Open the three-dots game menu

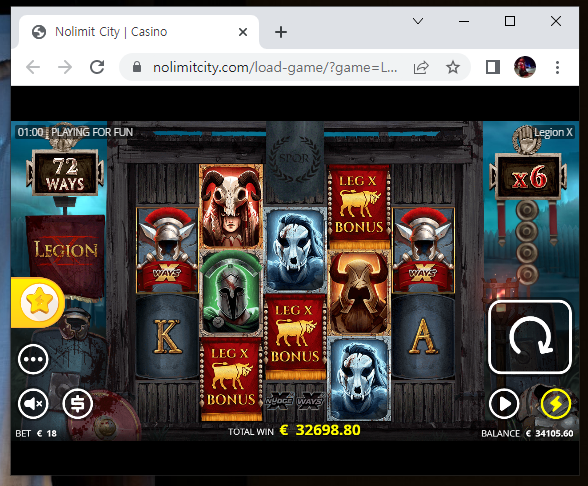coord(33,359)
